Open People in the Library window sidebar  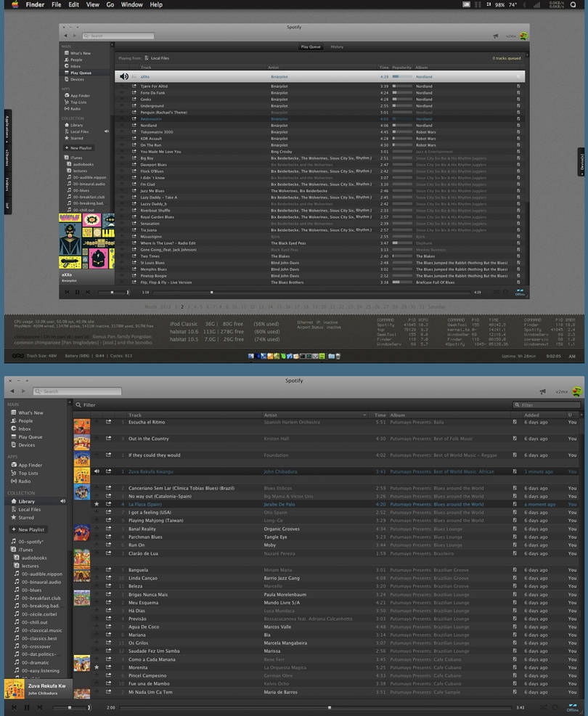point(22,420)
